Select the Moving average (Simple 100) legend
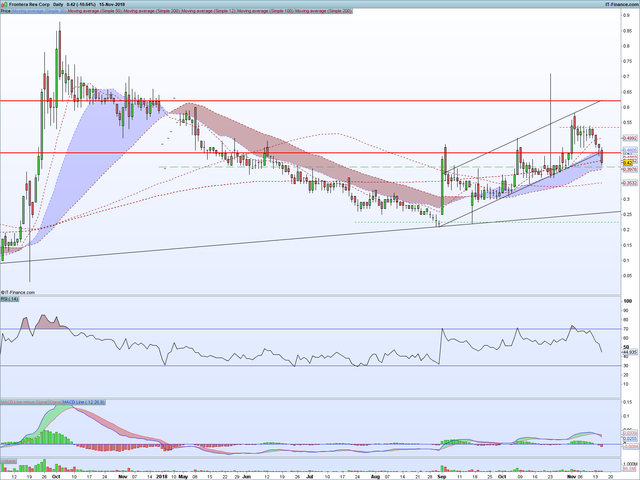Image resolution: width=640 pixels, height=480 pixels. point(266,11)
